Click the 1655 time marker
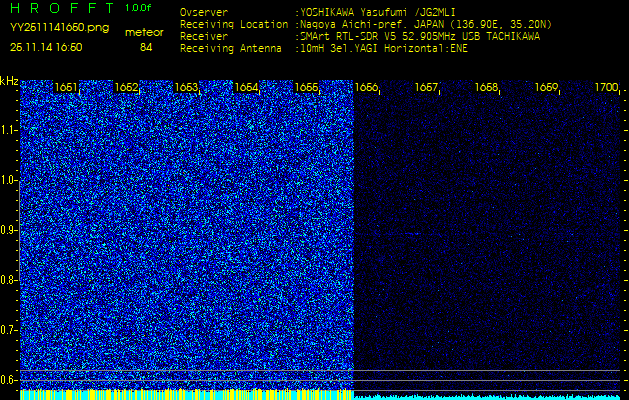This screenshot has width=629, height=400. 306,87
